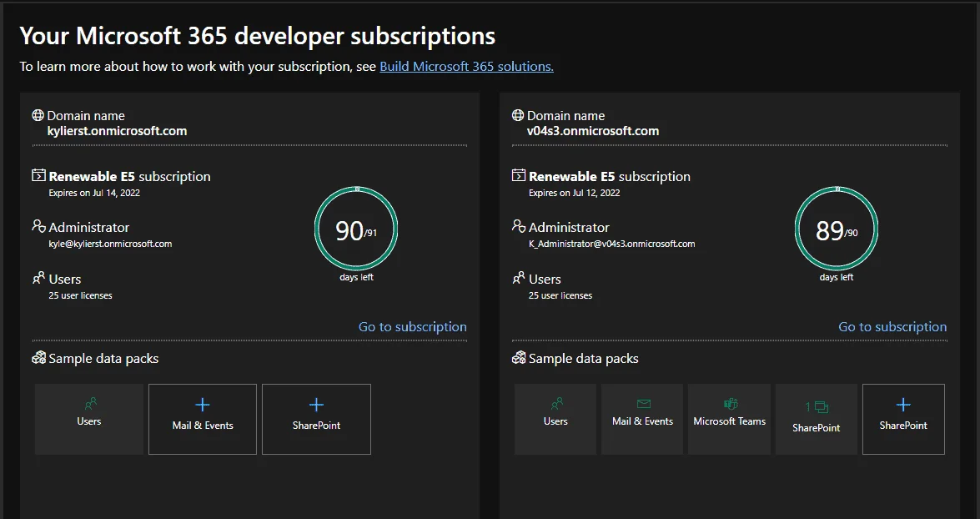Add SharePoint sample pack for kylierst
Screen dimensions: 980x519
tap(316, 419)
